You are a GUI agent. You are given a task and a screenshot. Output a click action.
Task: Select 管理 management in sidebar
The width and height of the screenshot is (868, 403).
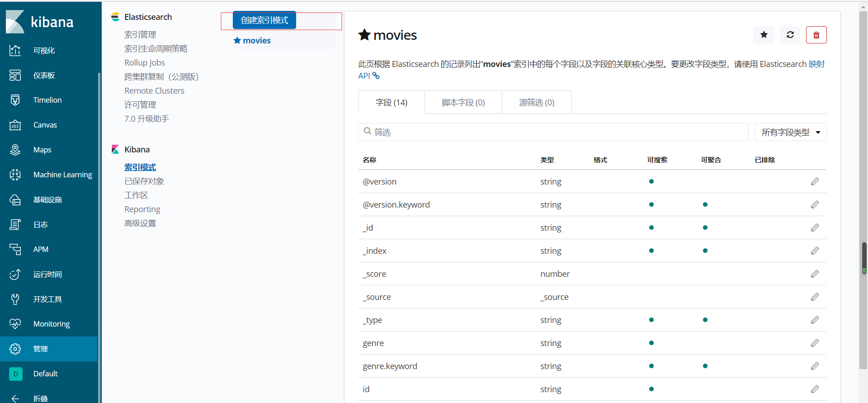49,349
